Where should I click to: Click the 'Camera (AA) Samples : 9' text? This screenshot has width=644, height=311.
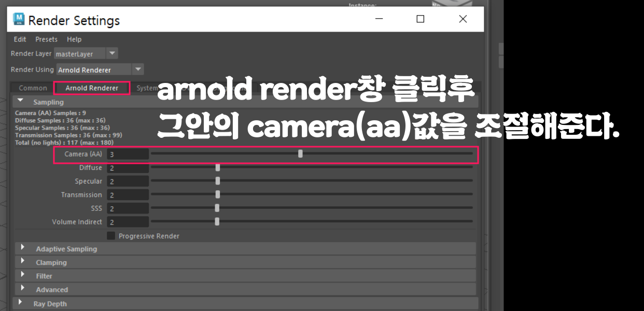pyautogui.click(x=51, y=113)
